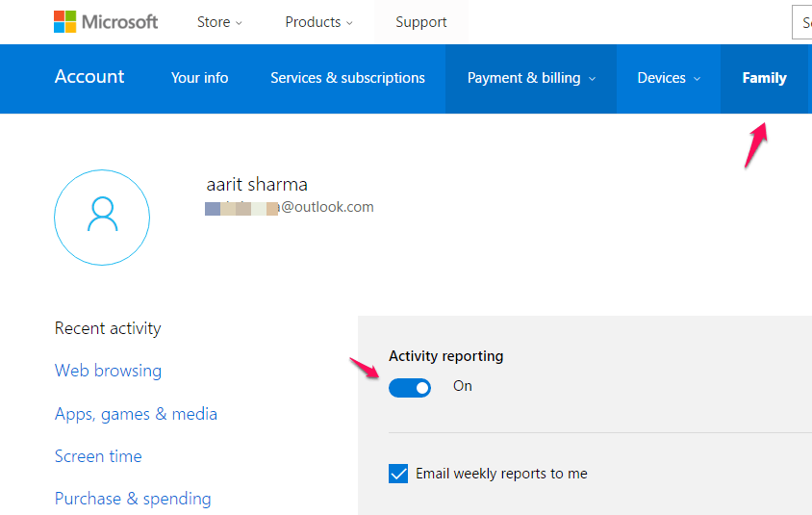Expand the Products dropdown
Image resolution: width=812 pixels, height=515 pixels.
click(x=319, y=22)
